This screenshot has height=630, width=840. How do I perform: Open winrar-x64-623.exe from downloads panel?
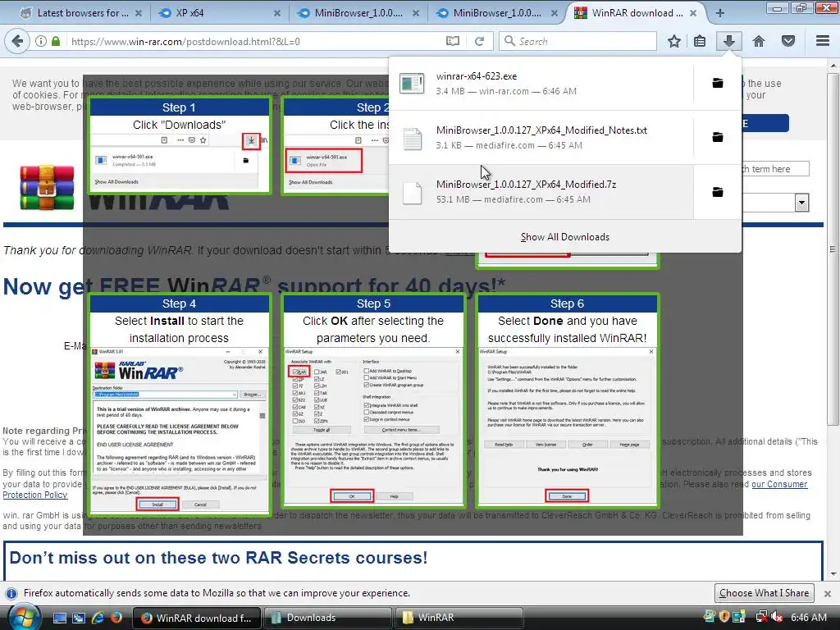(541, 84)
